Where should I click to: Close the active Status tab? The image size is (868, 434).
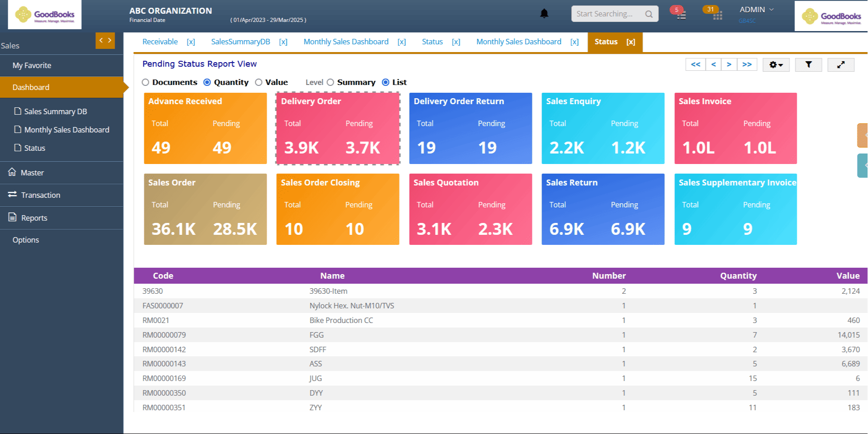click(631, 42)
